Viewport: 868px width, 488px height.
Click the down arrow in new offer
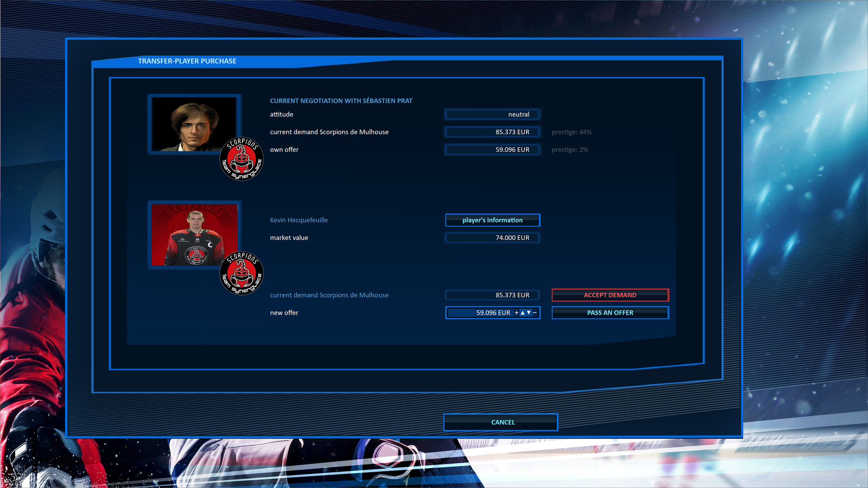(528, 313)
